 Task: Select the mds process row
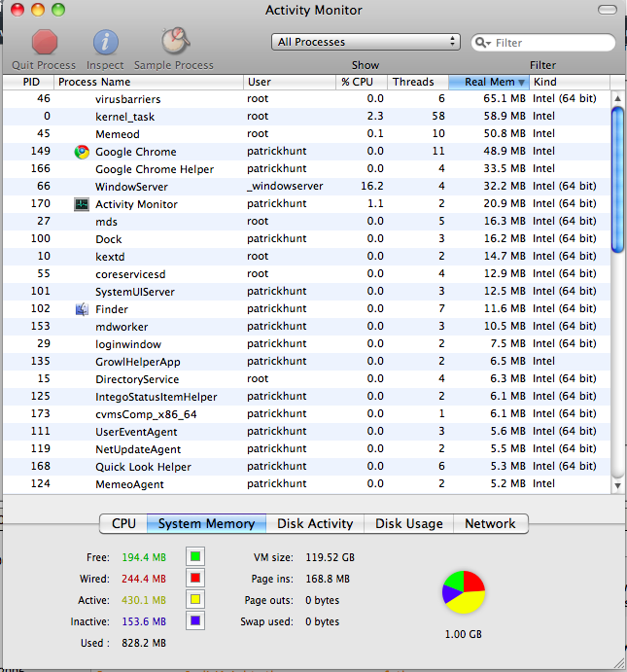(x=306, y=222)
